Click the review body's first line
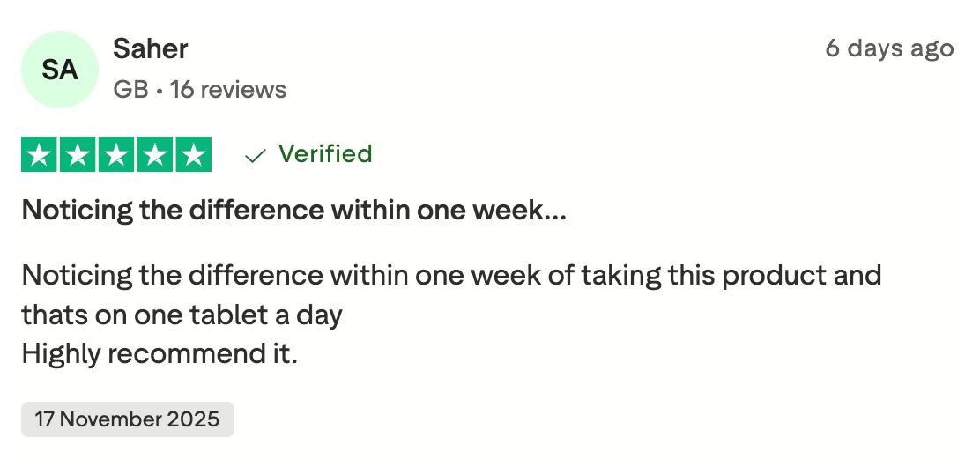Viewport: 980px width, 467px height. point(451,275)
